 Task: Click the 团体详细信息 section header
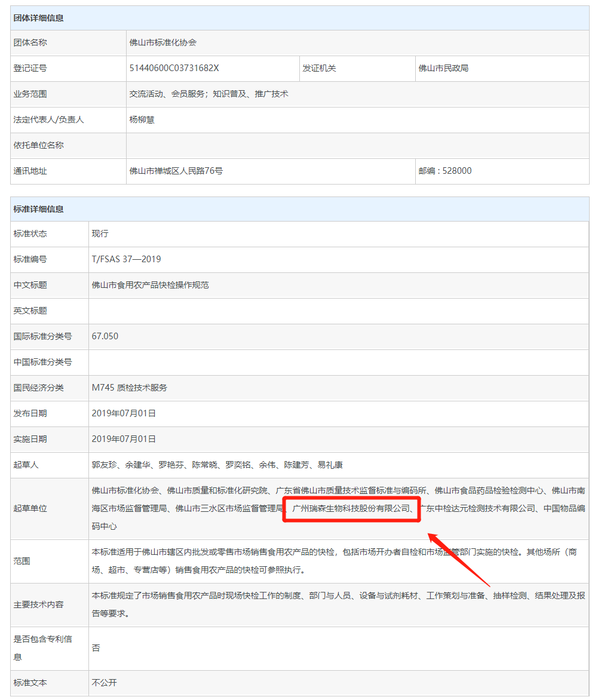click(39, 18)
